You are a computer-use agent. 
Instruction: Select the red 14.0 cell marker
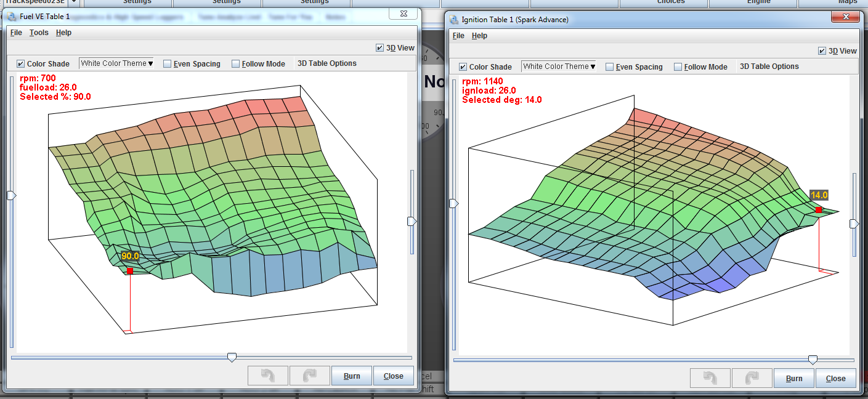tap(818, 210)
